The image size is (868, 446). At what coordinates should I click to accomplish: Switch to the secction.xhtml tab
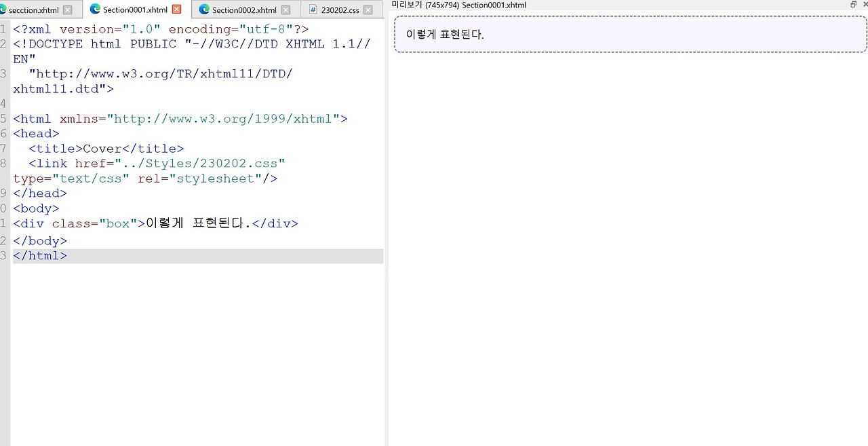pyautogui.click(x=34, y=10)
